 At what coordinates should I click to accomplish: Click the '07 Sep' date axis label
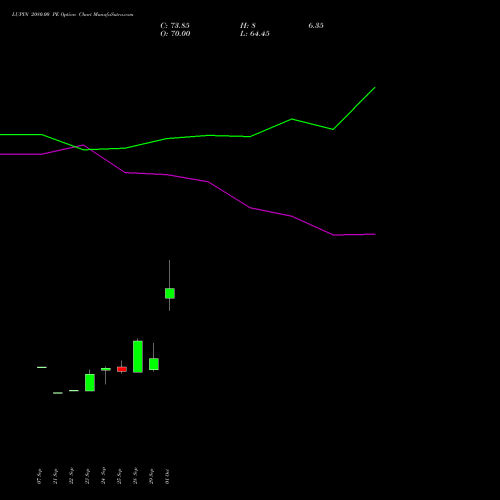point(39,476)
